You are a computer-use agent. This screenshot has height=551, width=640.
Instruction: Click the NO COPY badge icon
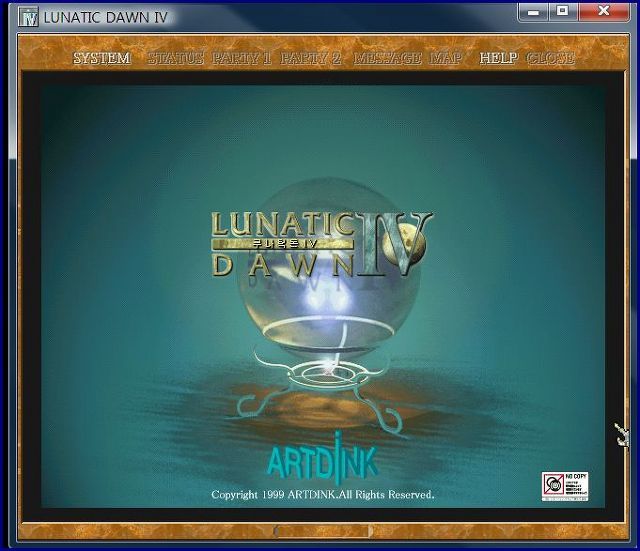pyautogui.click(x=565, y=486)
